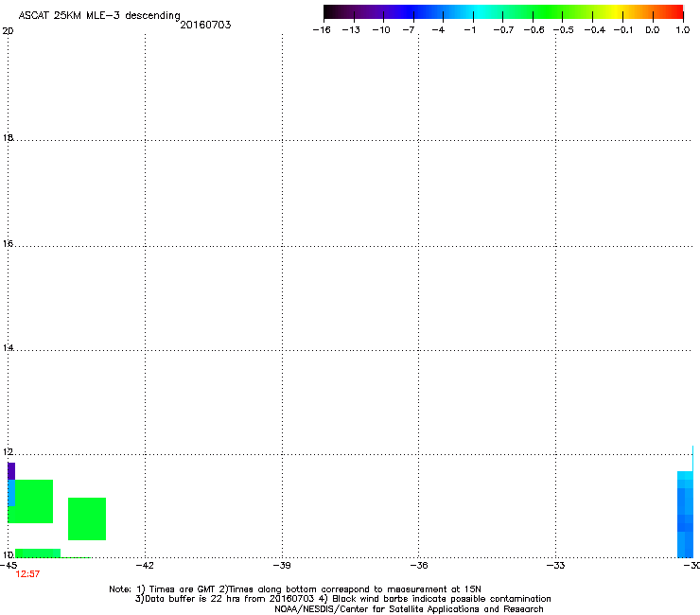
Task: Click the purple data cell near latitude 12
Action: coord(11,471)
